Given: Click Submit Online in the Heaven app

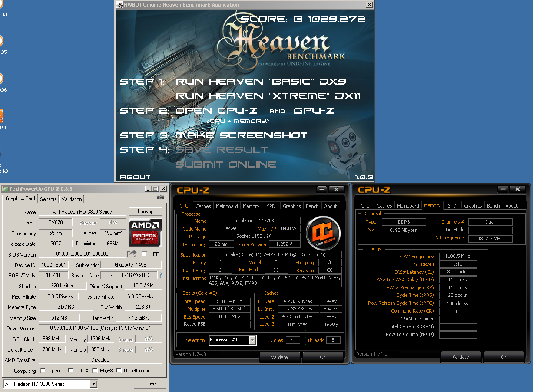Looking at the screenshot, I should pyautogui.click(x=225, y=165).
